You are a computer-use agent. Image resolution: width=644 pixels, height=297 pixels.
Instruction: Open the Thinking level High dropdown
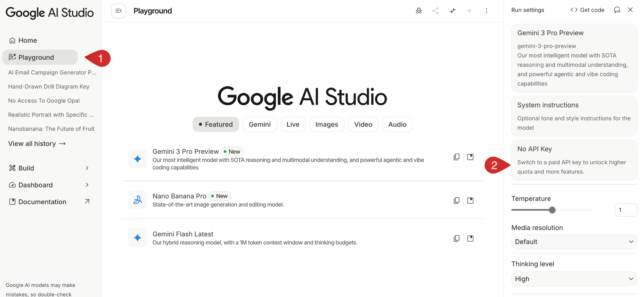coord(574,279)
